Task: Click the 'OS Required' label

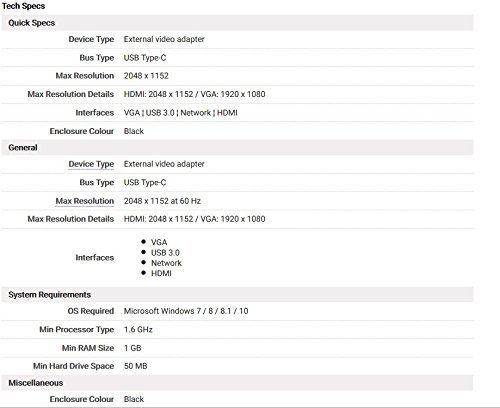Action: coord(91,311)
